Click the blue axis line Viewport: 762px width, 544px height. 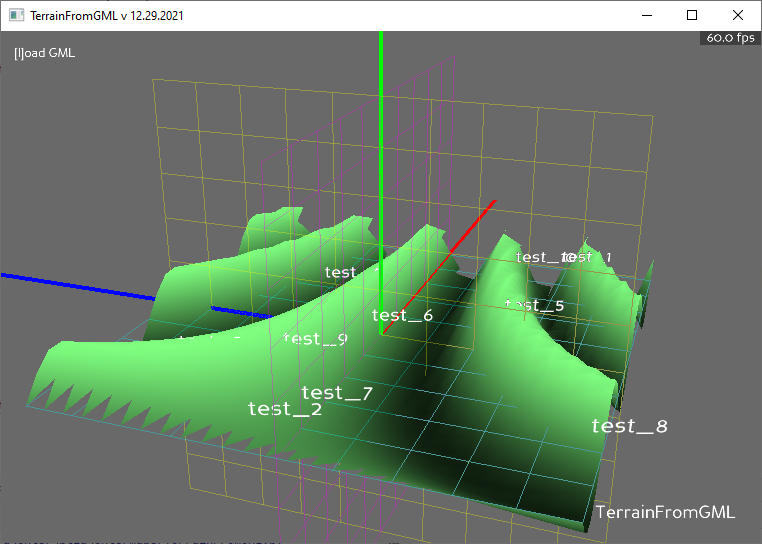pyautogui.click(x=80, y=283)
